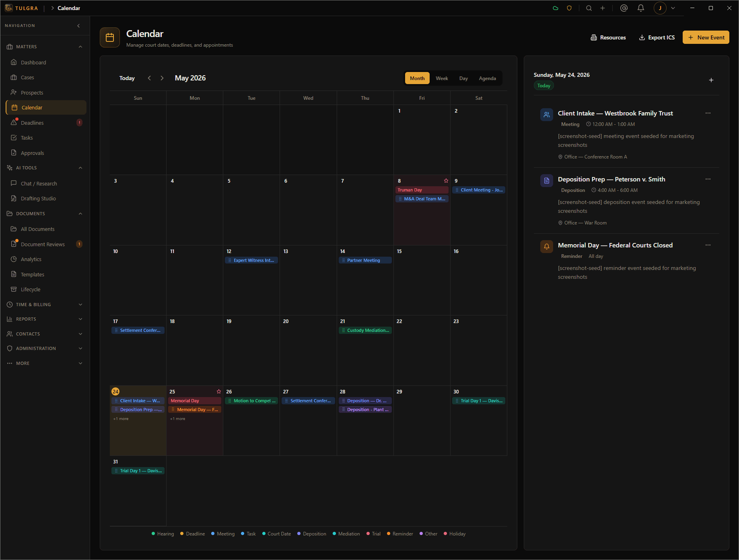Switch to Week view
The image size is (739, 560).
442,78
